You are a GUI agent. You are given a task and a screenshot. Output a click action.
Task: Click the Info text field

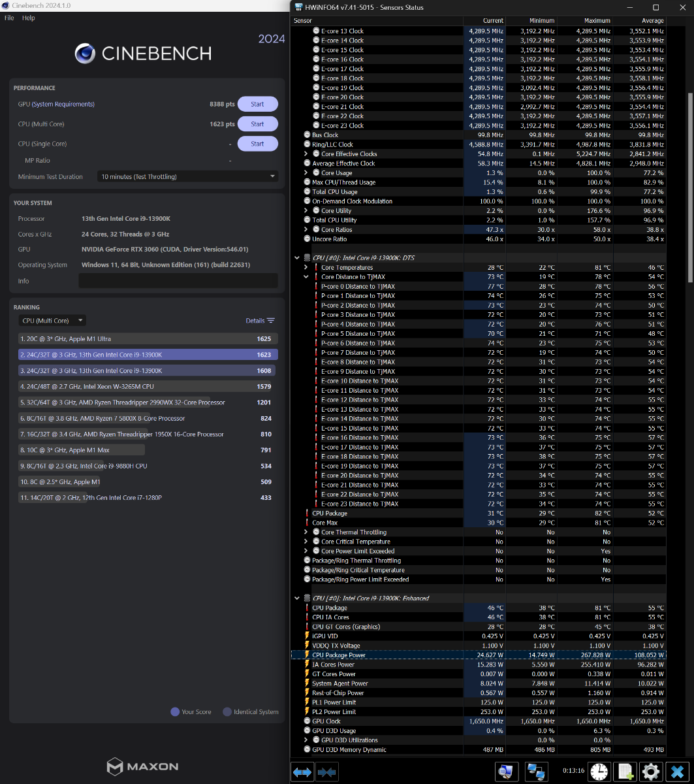(178, 281)
